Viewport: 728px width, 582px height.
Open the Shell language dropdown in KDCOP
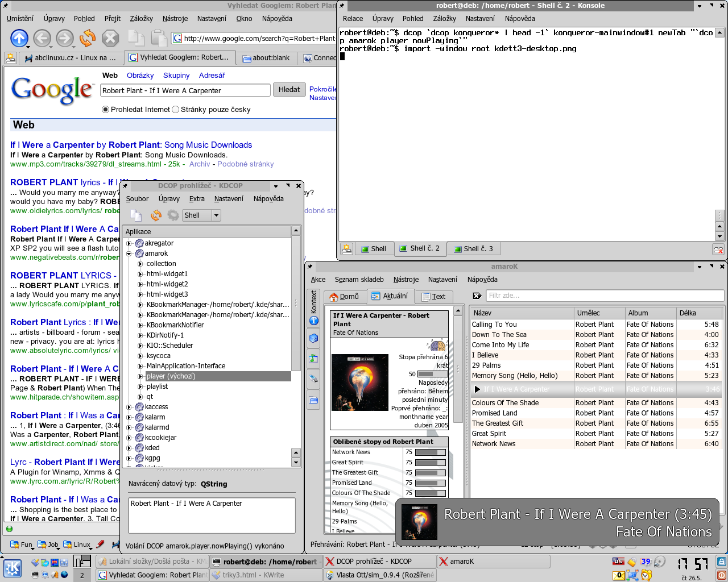[x=201, y=215]
